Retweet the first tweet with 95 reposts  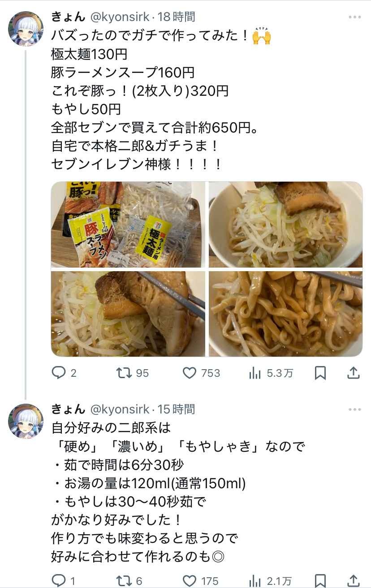(132, 373)
